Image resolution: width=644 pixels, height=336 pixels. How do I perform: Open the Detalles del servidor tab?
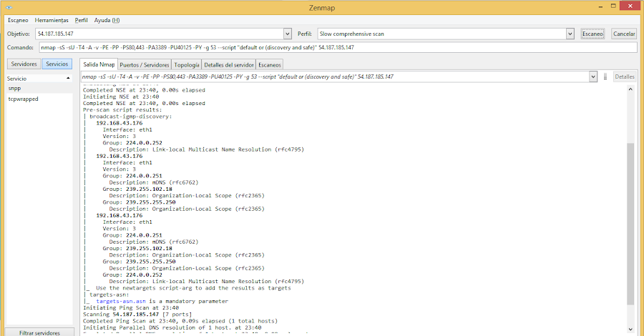pos(229,65)
